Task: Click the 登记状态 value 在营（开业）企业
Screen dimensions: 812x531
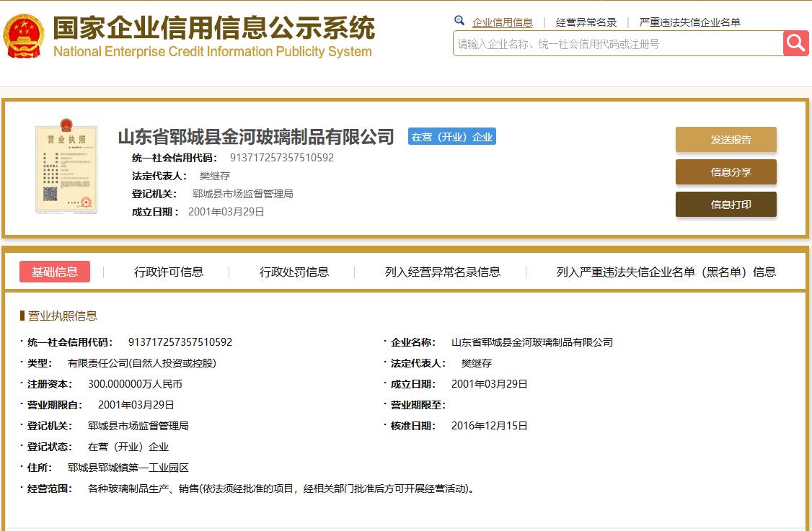Action: pyautogui.click(x=128, y=447)
